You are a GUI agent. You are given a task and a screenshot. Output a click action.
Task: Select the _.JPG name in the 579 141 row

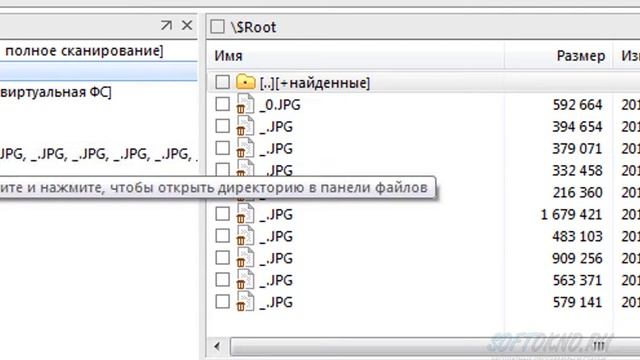pos(276,303)
